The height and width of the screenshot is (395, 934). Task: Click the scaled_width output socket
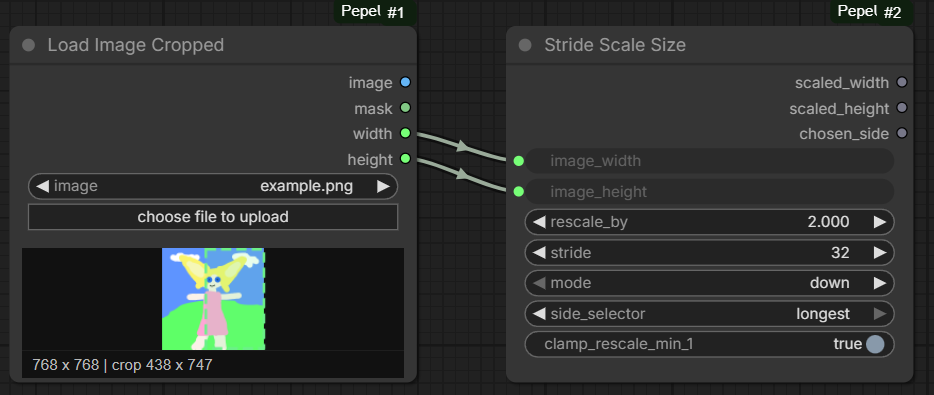(x=902, y=82)
